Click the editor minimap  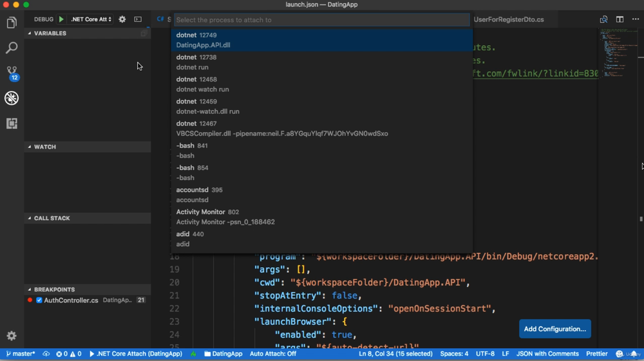[618, 53]
